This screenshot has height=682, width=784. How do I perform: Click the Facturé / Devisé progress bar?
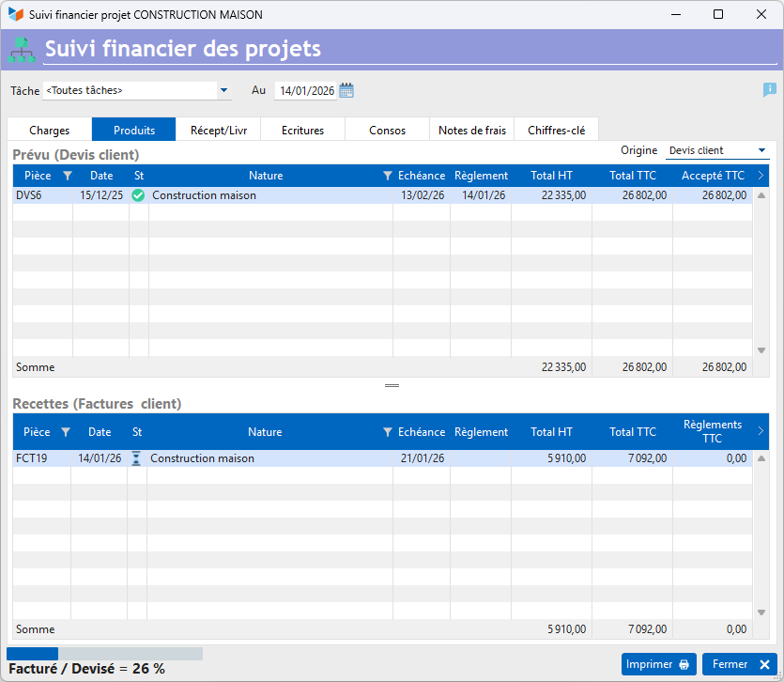click(104, 654)
